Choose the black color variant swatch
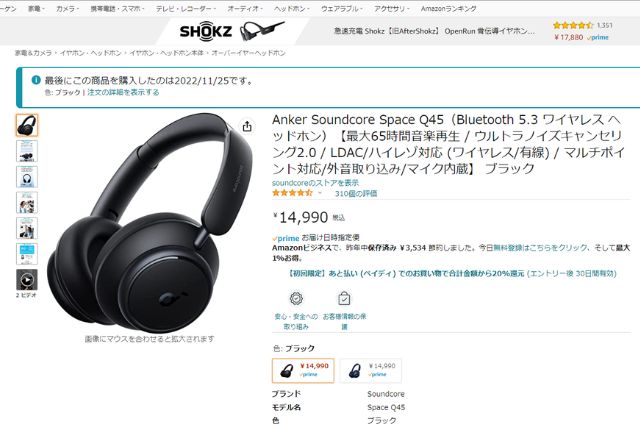This screenshot has width=640, height=430. 303,370
